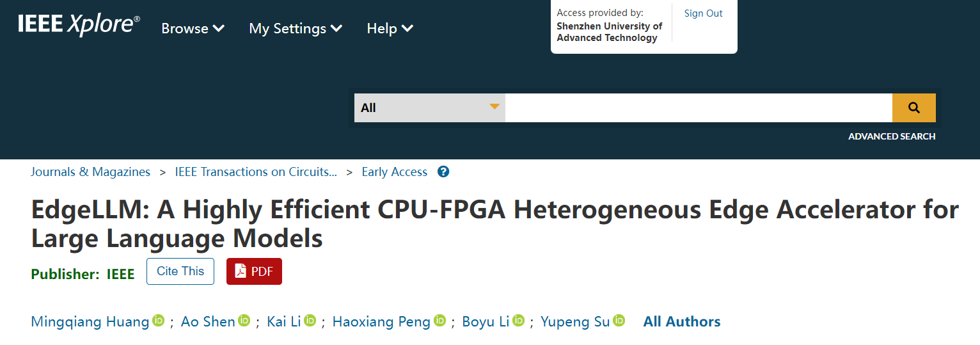The image size is (980, 345).
Task: Click Mingqiang Huang's ORCID icon
Action: [159, 321]
